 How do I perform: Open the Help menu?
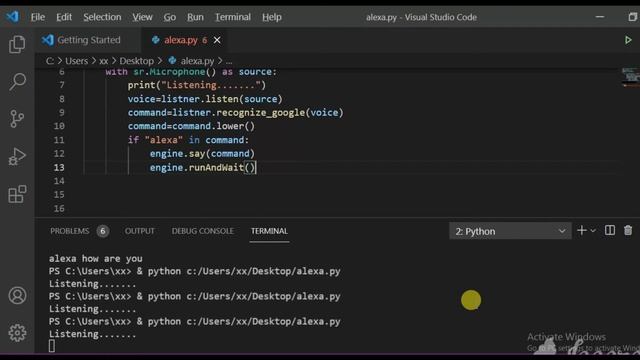pos(272,17)
